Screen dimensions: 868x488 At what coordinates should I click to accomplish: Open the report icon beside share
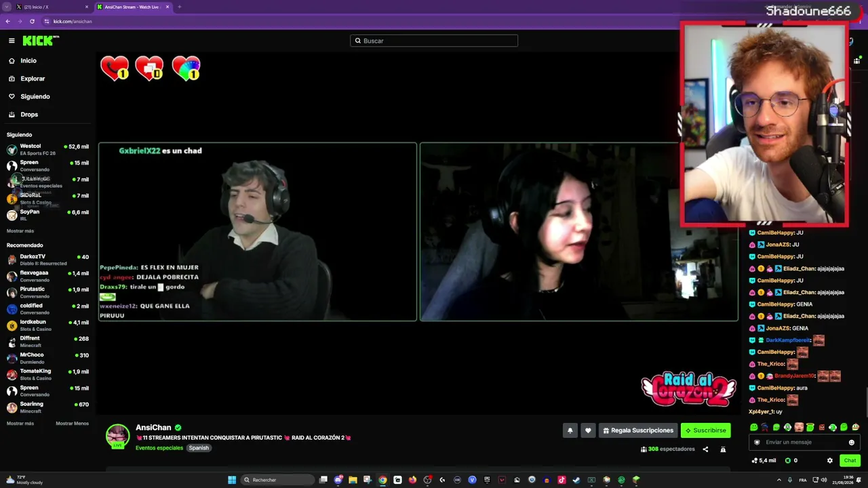click(723, 449)
